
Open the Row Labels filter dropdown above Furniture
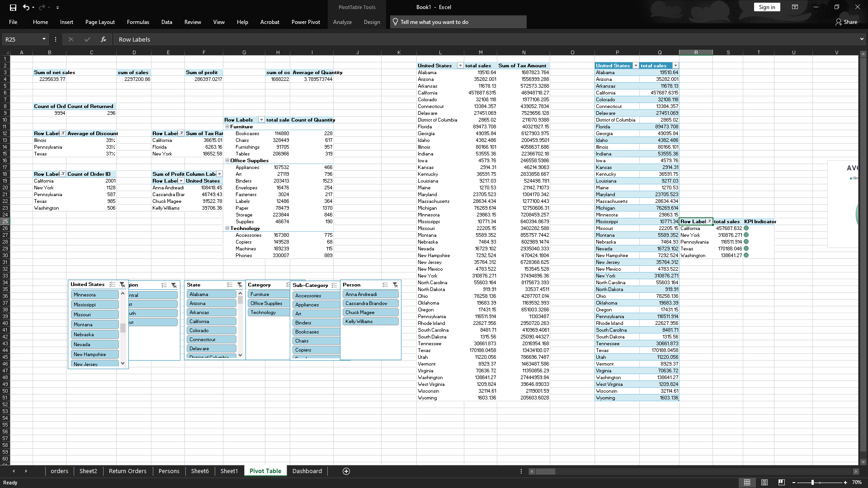261,120
